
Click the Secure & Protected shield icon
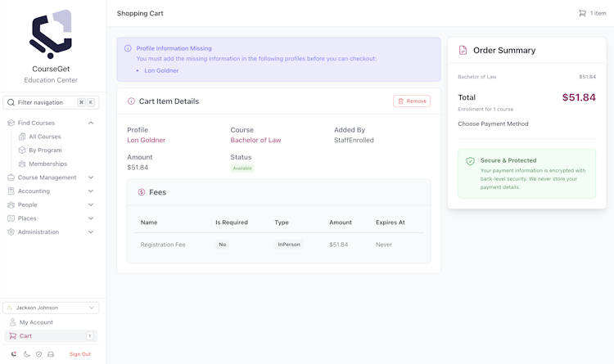pyautogui.click(x=470, y=161)
